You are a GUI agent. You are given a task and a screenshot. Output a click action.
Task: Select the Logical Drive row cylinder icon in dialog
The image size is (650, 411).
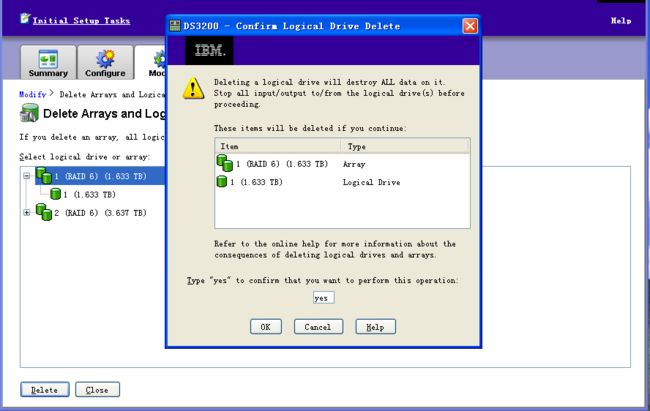(222, 181)
